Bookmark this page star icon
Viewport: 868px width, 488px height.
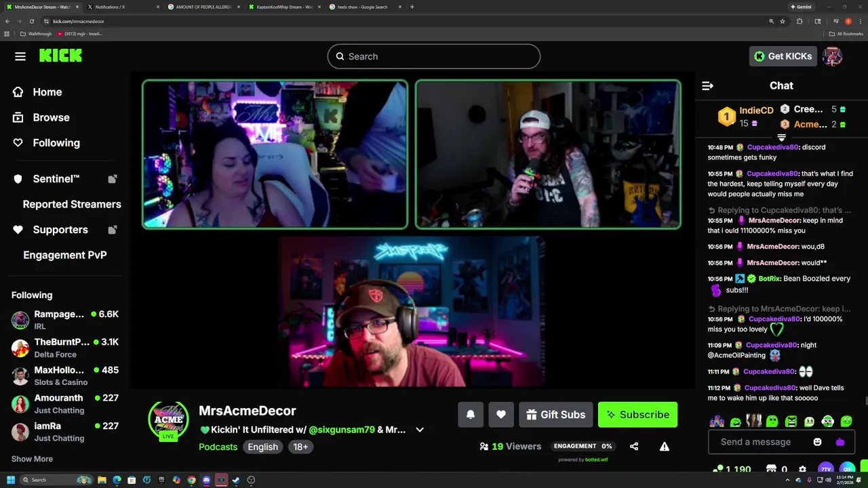click(783, 21)
